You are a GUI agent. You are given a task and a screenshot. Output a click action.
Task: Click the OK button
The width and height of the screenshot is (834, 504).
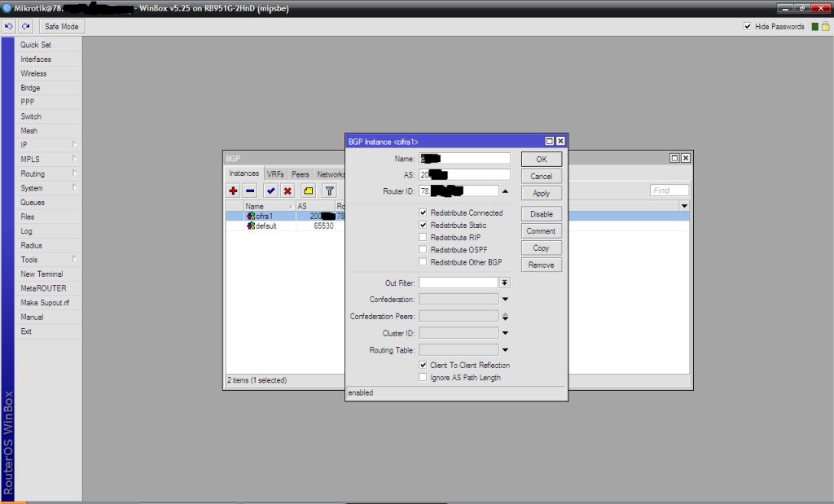click(x=542, y=159)
